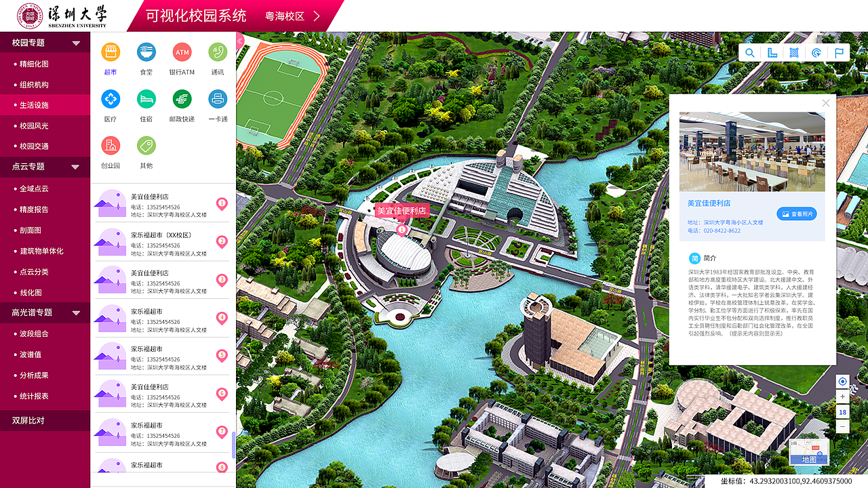868x488 pixels.
Task: Select the 食堂 canteen category icon
Action: (146, 52)
